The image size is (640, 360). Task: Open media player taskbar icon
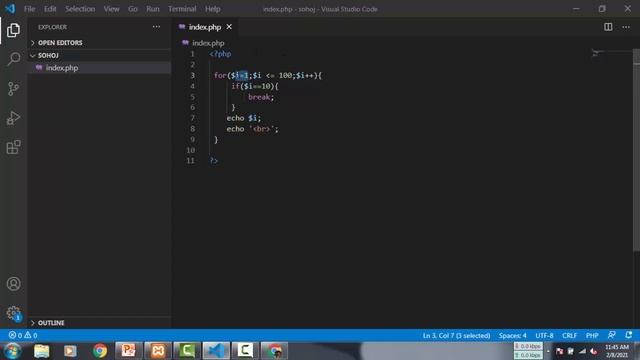coord(70,351)
